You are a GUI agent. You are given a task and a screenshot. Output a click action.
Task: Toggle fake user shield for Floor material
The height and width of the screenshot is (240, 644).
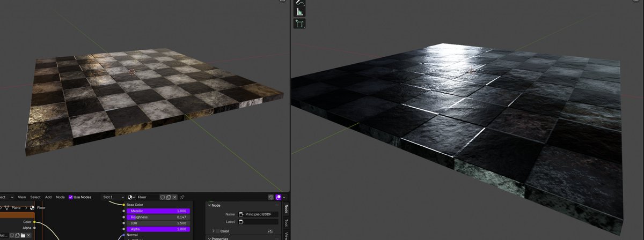coord(163,197)
